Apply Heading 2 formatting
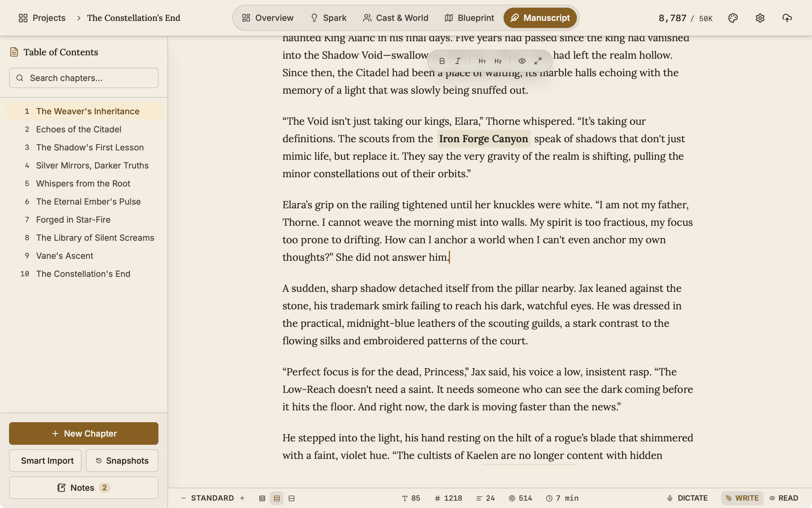This screenshot has width=812, height=508. click(x=498, y=61)
